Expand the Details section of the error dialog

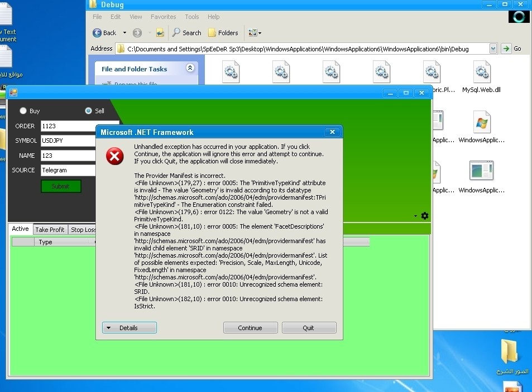(x=129, y=328)
